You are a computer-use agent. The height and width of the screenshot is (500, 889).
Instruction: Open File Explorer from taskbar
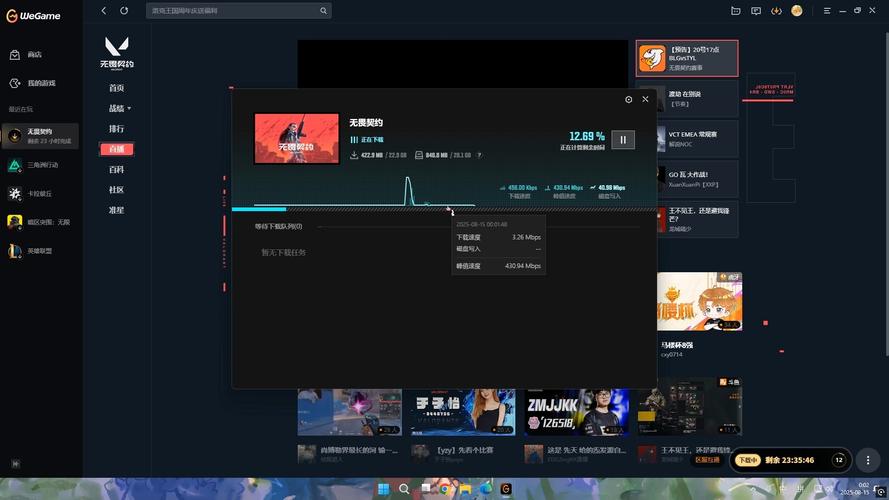point(465,489)
